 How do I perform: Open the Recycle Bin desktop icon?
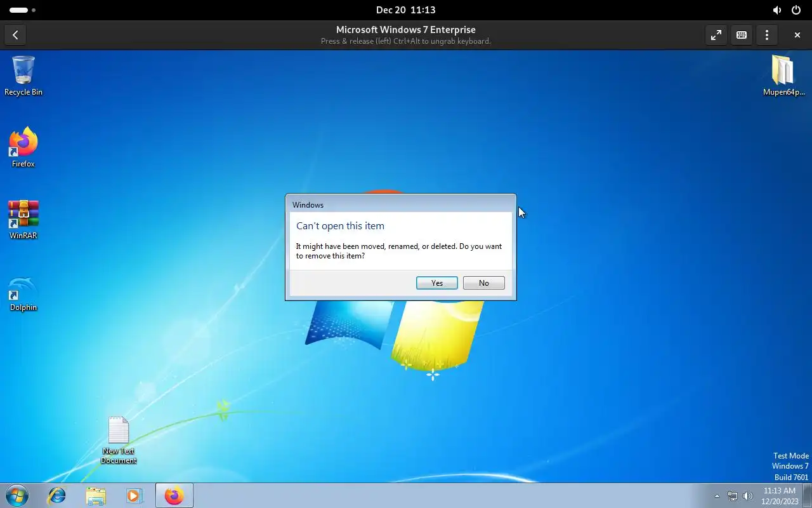tap(23, 76)
